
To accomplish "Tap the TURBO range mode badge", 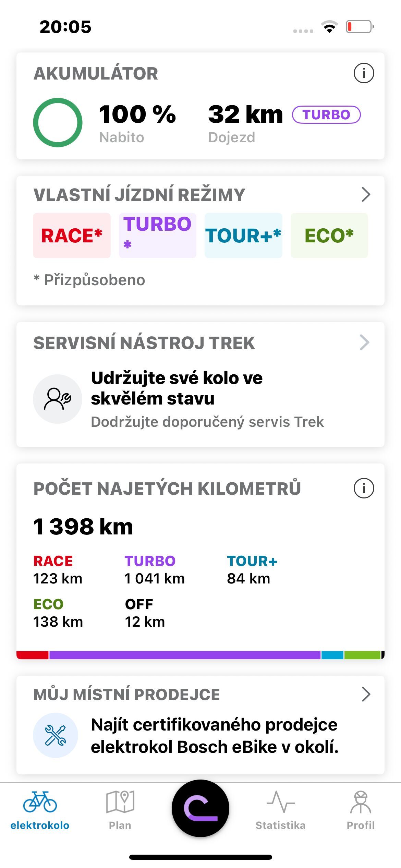I will tap(326, 114).
